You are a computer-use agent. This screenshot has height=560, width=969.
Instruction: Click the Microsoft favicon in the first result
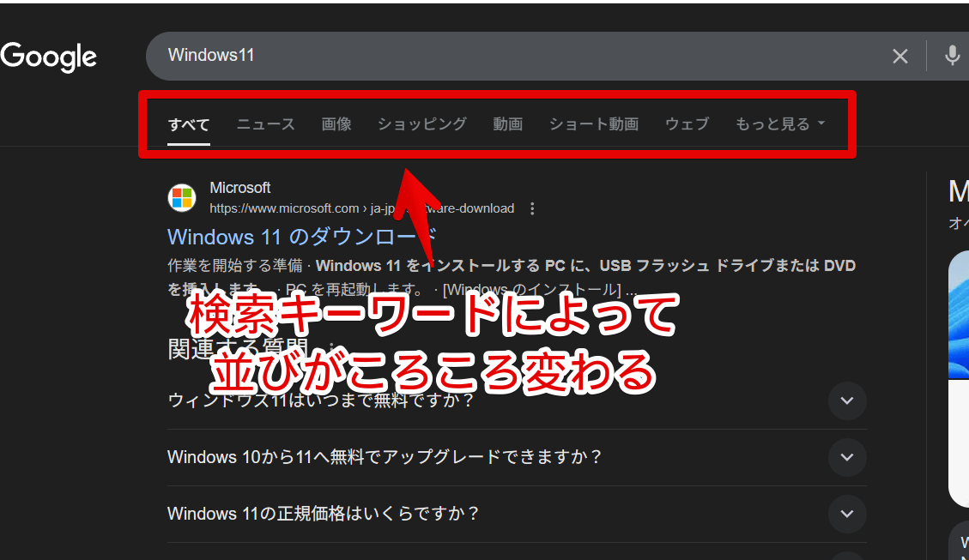pyautogui.click(x=182, y=197)
